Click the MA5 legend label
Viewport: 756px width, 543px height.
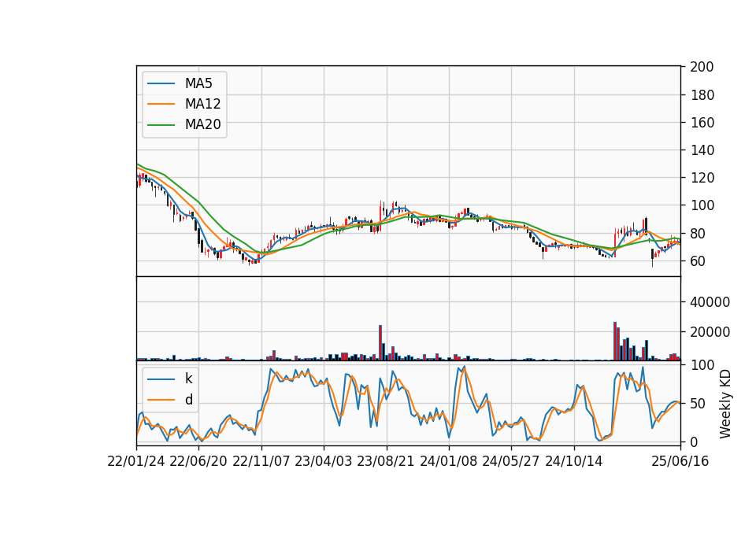198,83
